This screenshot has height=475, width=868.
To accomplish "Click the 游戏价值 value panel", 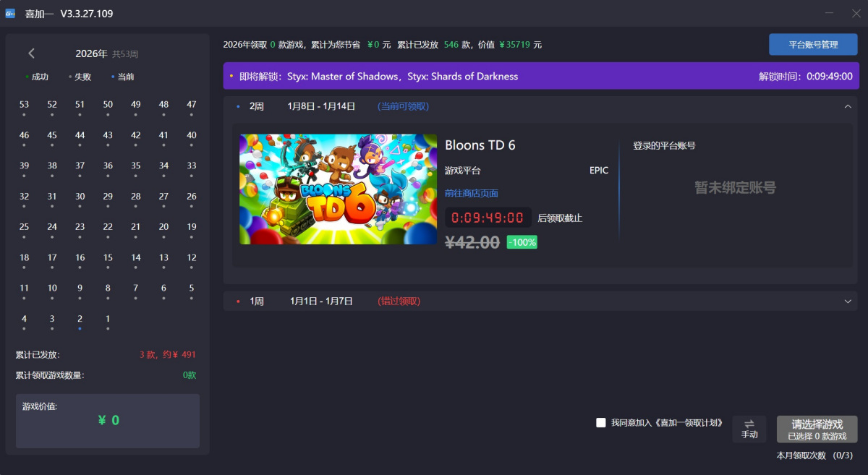I will click(108, 420).
